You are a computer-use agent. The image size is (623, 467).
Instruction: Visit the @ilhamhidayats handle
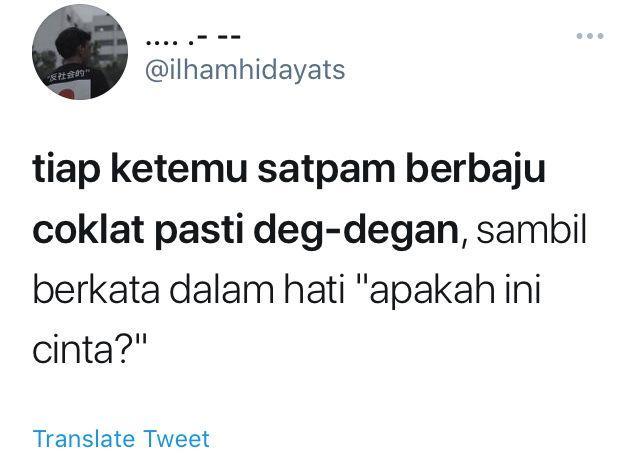(245, 71)
